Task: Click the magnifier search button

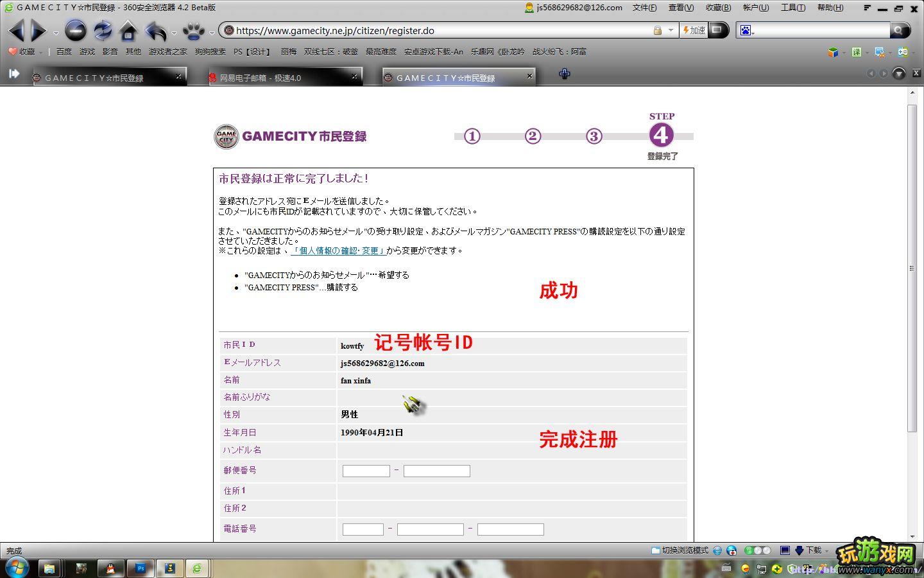Action: pyautogui.click(x=899, y=30)
